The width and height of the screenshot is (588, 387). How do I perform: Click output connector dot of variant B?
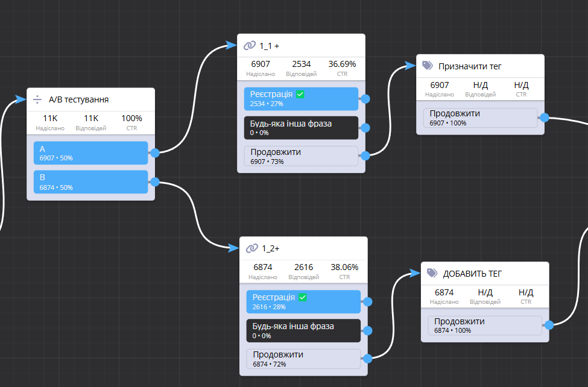[155, 181]
